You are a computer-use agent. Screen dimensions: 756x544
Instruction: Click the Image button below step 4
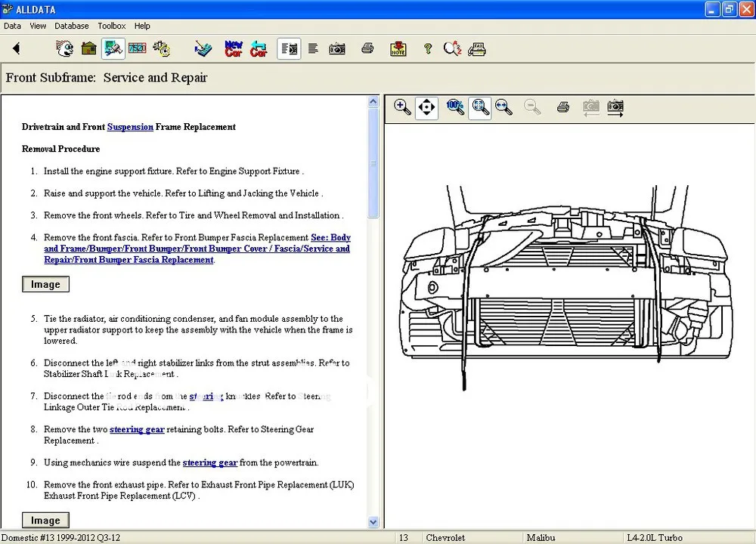46,284
